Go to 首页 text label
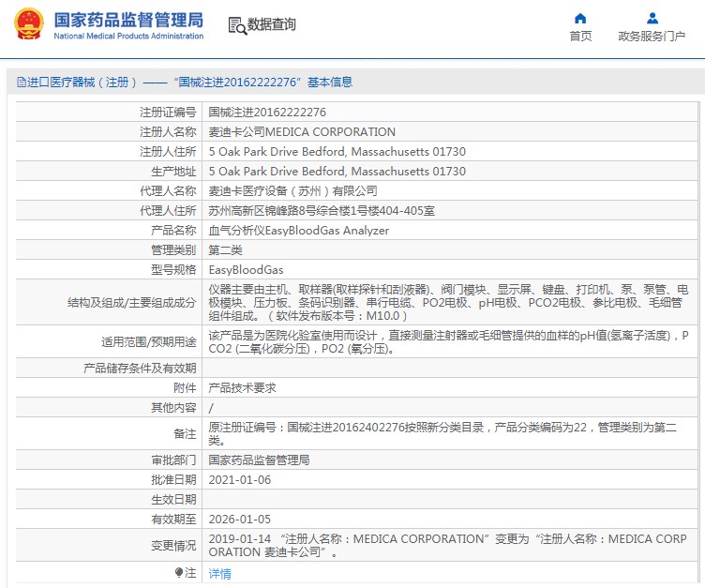Image resolution: width=705 pixels, height=588 pixels. pyautogui.click(x=580, y=37)
